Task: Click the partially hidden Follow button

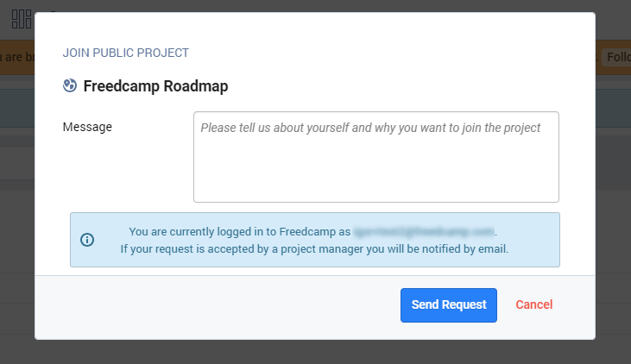Action: (x=615, y=57)
